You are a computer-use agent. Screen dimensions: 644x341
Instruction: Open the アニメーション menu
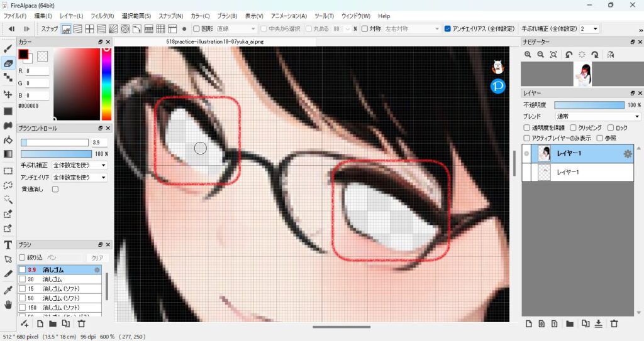tap(289, 16)
